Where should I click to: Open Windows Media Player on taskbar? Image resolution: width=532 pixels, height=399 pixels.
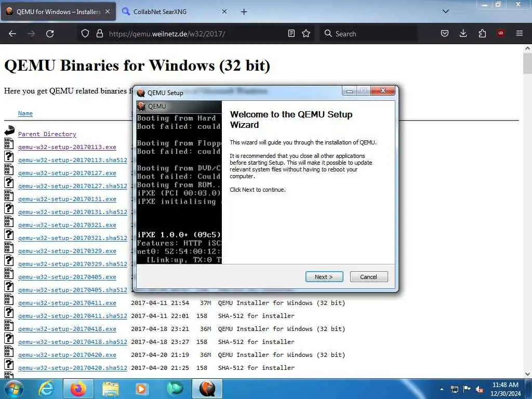141,389
